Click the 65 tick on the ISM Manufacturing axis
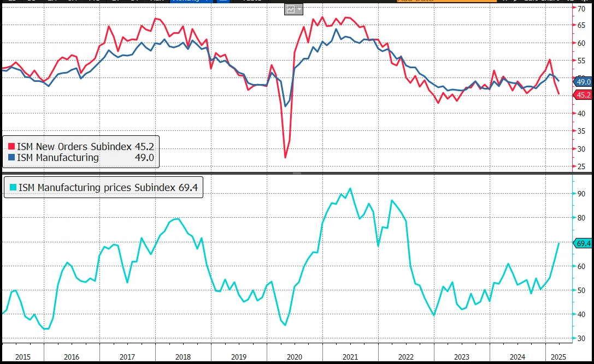The height and width of the screenshot is (364, 594). pyautogui.click(x=581, y=25)
